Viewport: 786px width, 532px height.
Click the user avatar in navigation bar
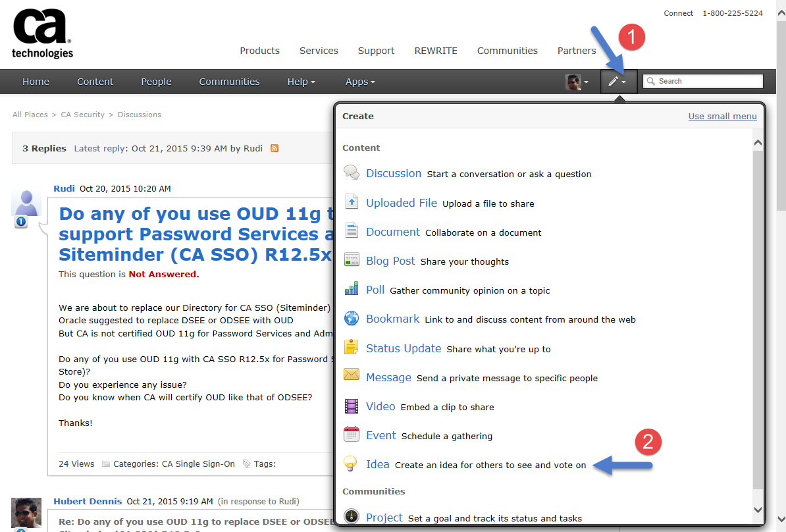573,82
